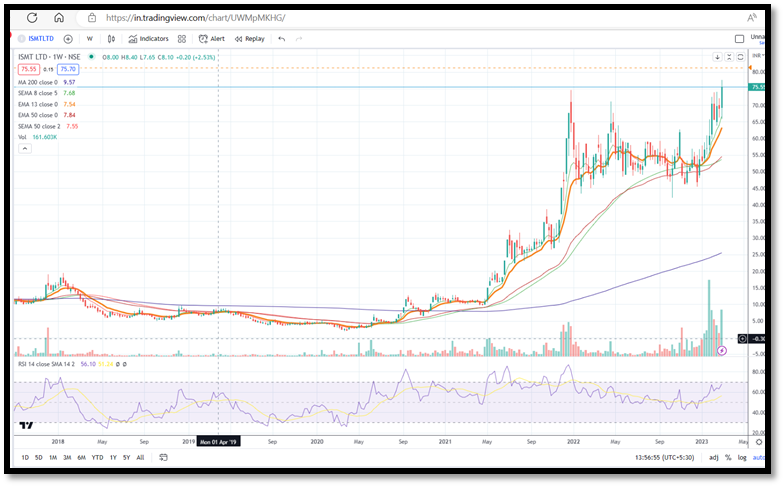
Task: Focus the tradingview URL address field
Action: (196, 18)
